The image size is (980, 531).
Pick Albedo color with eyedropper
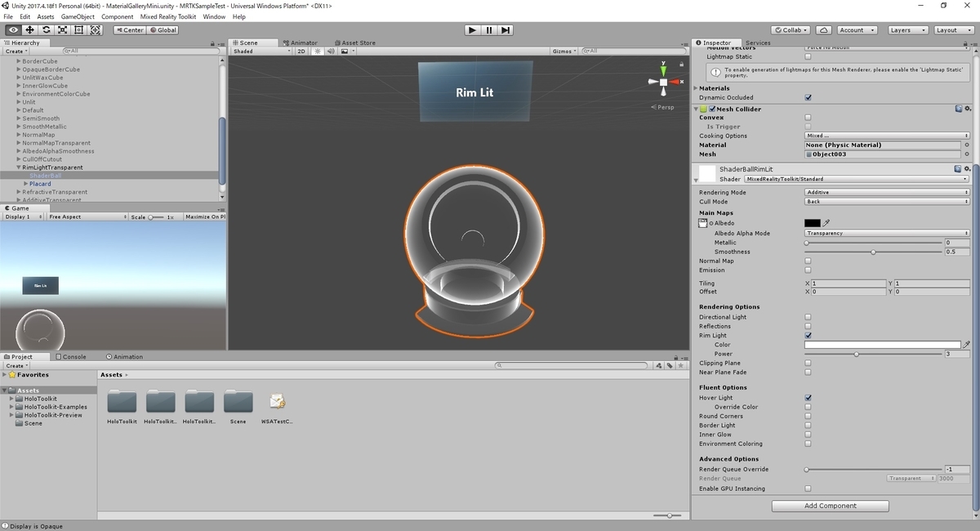pyautogui.click(x=826, y=223)
